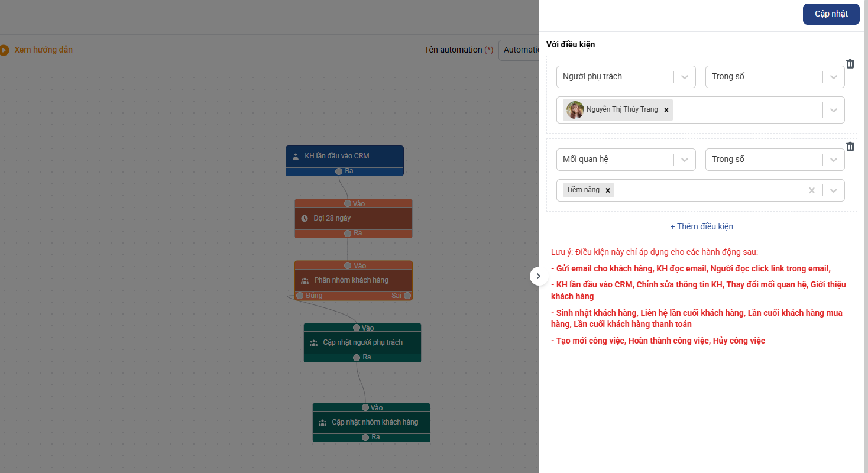Collapse the side panel with arrow button
The image size is (868, 473).
[x=539, y=276]
